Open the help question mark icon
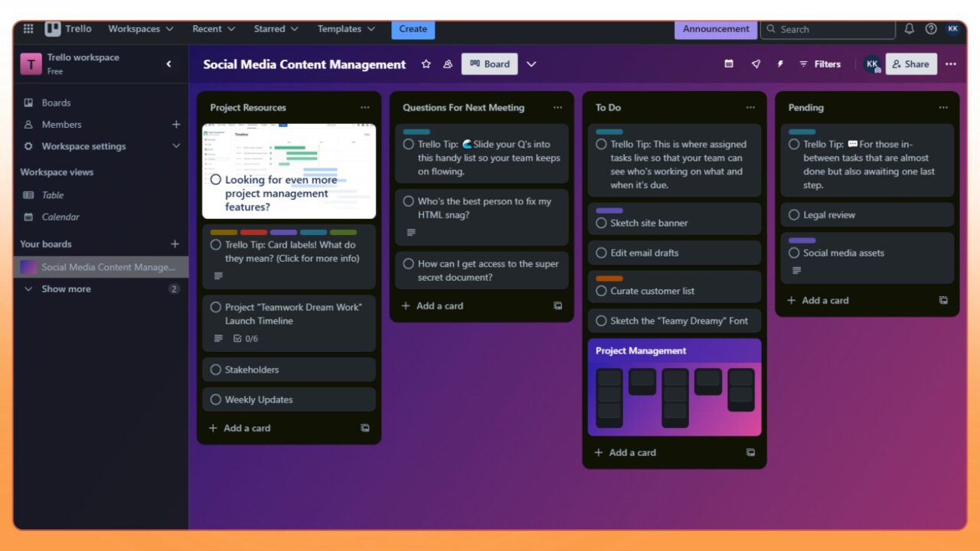The height and width of the screenshot is (551, 980). point(931,29)
